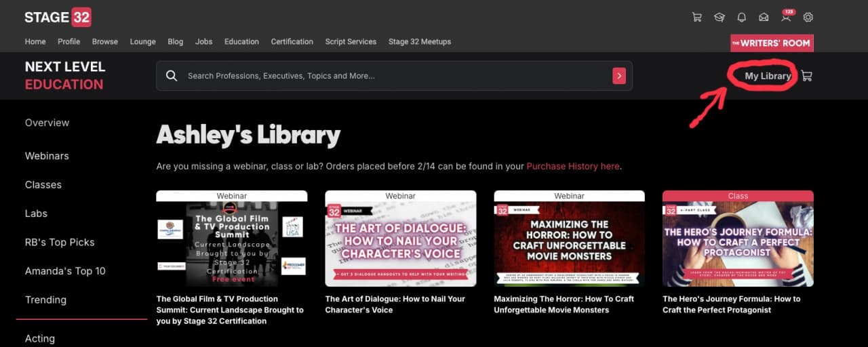Screen dimensions: 868x347
Task: Open the Blog menu item
Action: pos(176,41)
